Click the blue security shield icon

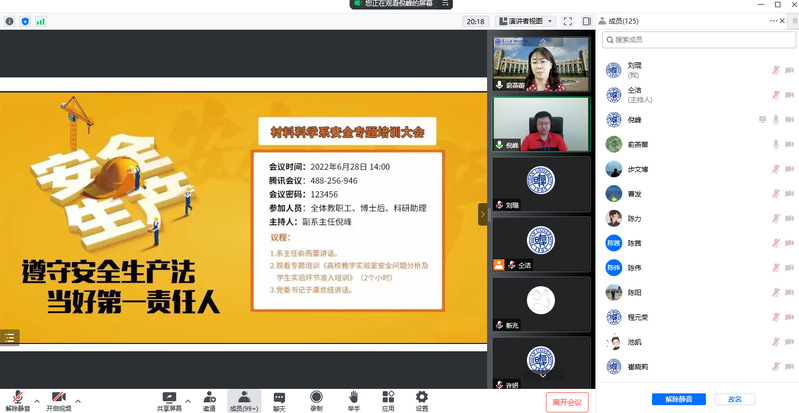point(25,20)
